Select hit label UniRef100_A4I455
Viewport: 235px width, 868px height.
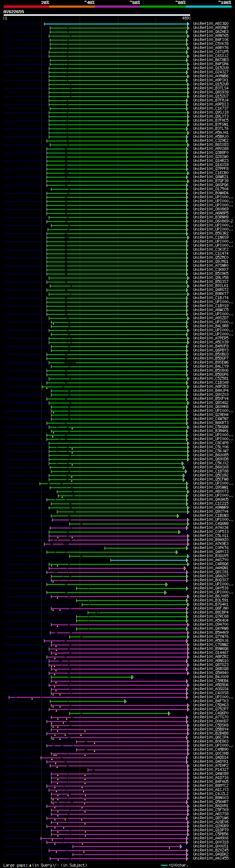(211, 858)
